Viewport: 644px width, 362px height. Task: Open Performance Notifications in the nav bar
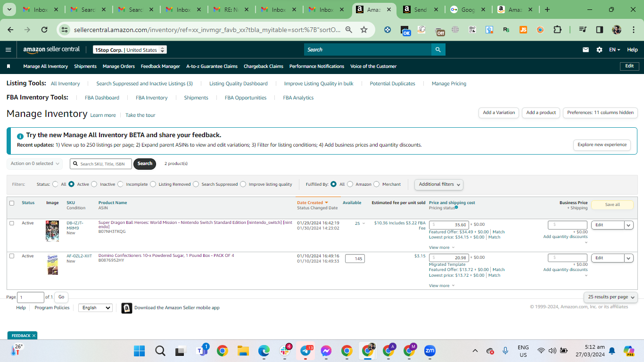coord(317,66)
